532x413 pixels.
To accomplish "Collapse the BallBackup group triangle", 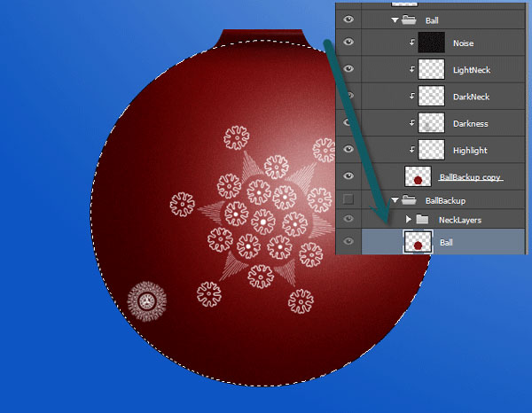I will 395,200.
